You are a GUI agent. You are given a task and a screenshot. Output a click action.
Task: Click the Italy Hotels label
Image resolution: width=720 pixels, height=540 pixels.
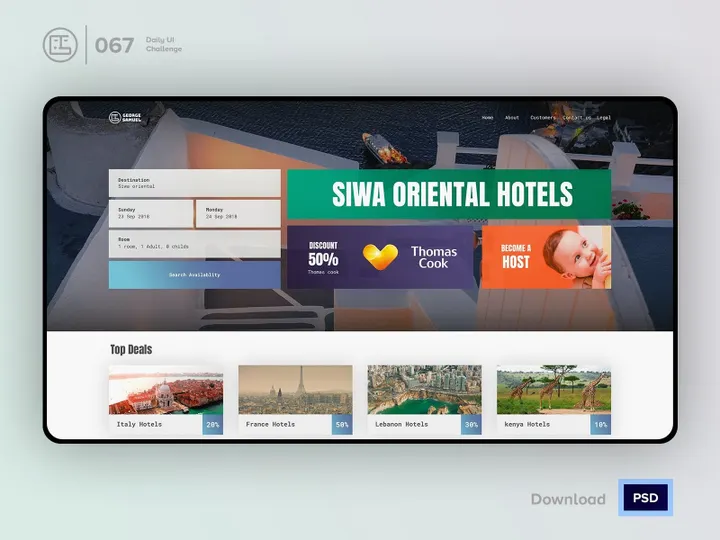pos(139,424)
